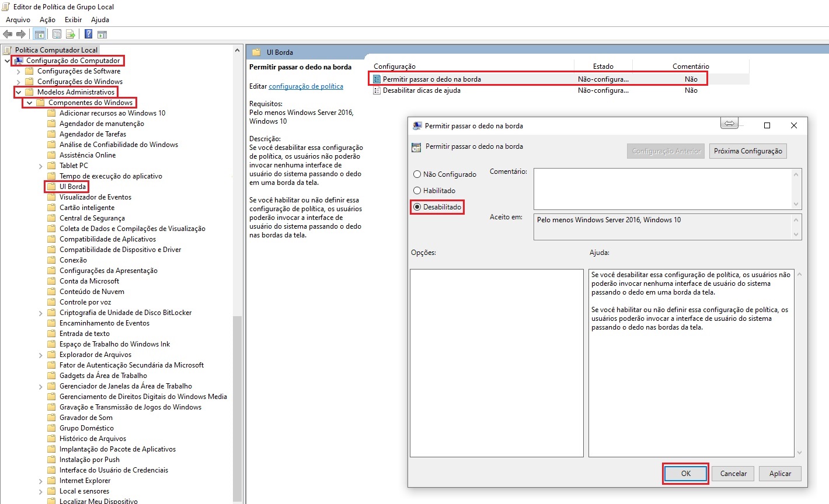Click the policy icon beside Desabilitar dicas de ajuda
The width and height of the screenshot is (829, 504).
tap(377, 90)
